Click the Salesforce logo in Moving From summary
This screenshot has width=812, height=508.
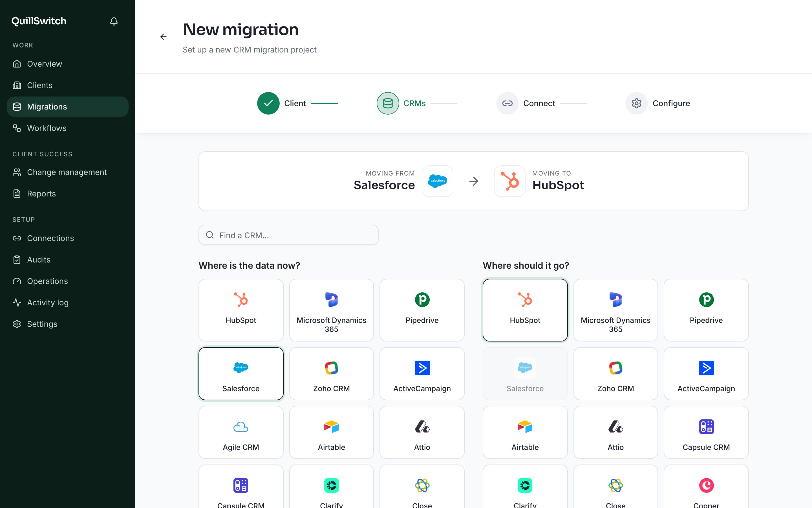pyautogui.click(x=437, y=181)
